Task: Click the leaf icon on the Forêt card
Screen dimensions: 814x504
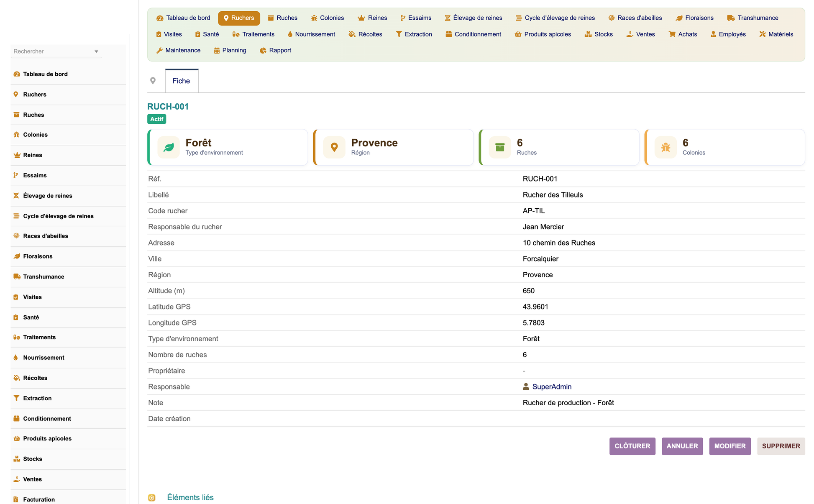Action: pos(169,147)
